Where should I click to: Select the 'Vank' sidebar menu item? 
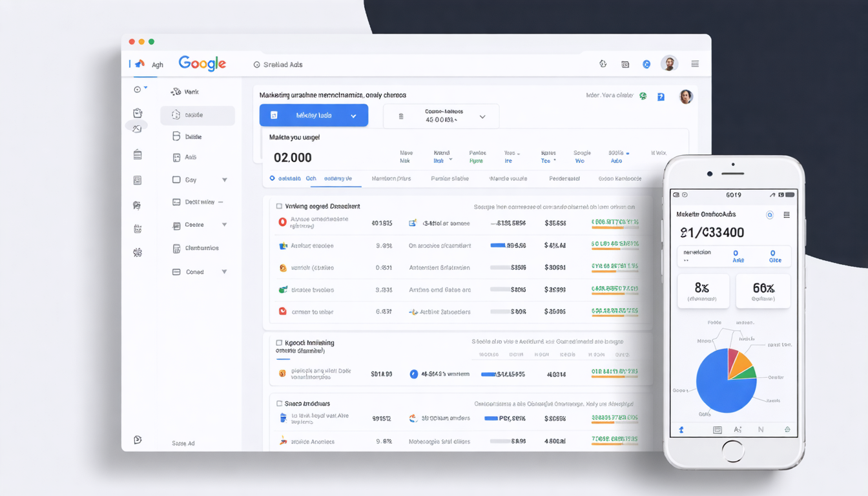(x=185, y=92)
